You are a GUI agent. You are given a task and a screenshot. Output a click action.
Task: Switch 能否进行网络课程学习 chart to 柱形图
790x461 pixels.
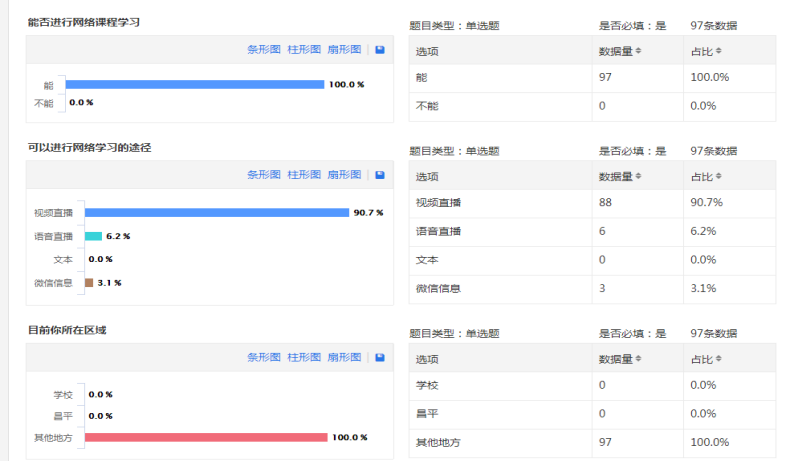click(x=304, y=49)
